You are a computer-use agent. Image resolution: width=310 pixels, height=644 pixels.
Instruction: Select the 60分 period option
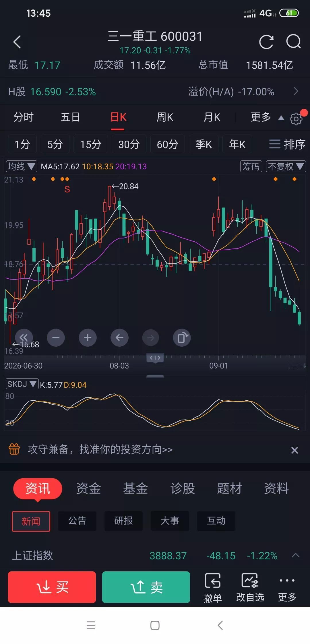167,144
